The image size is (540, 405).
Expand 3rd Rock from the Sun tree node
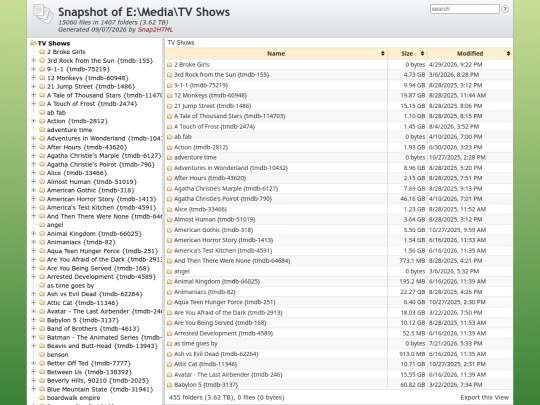[34, 60]
